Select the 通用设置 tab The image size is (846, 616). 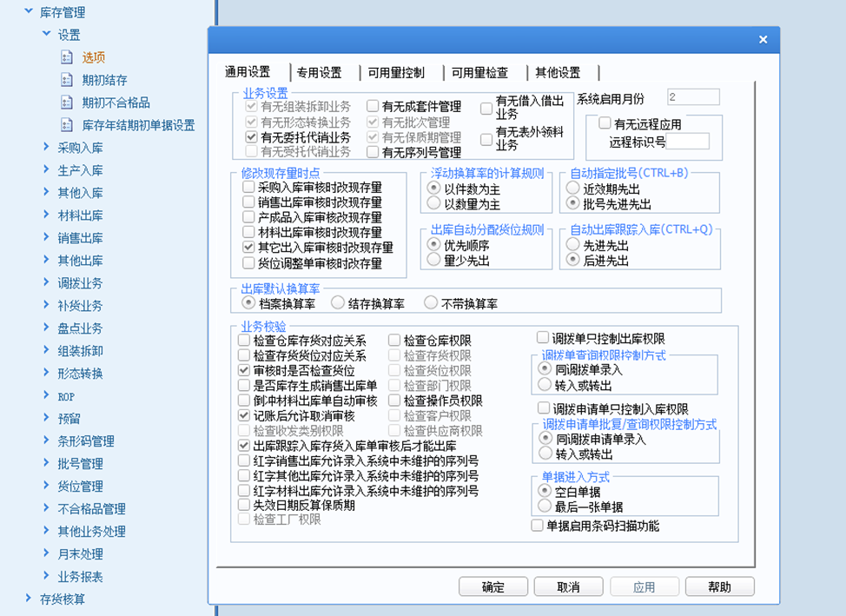[248, 72]
